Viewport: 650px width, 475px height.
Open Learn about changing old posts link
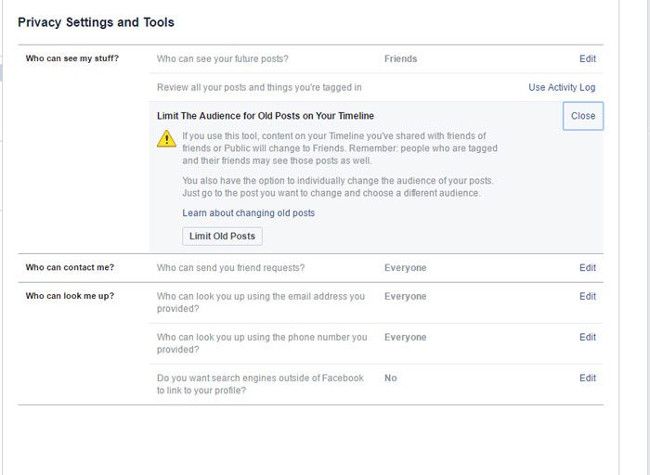click(248, 213)
